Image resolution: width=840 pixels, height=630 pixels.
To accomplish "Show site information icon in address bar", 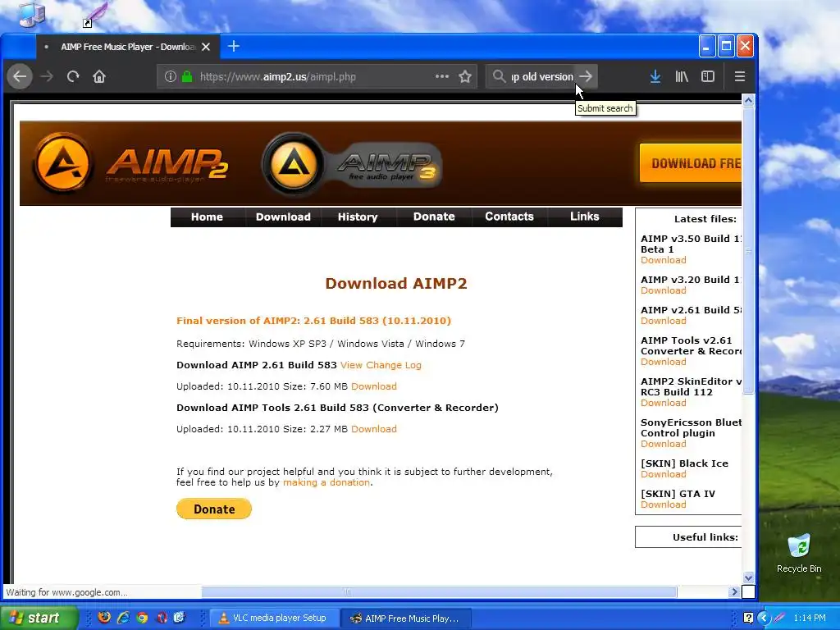I will pyautogui.click(x=170, y=76).
